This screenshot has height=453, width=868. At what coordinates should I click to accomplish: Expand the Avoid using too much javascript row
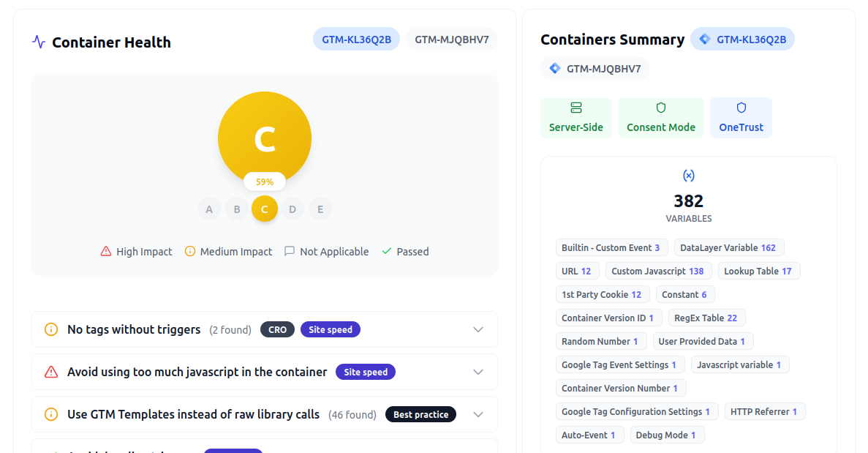click(x=479, y=372)
